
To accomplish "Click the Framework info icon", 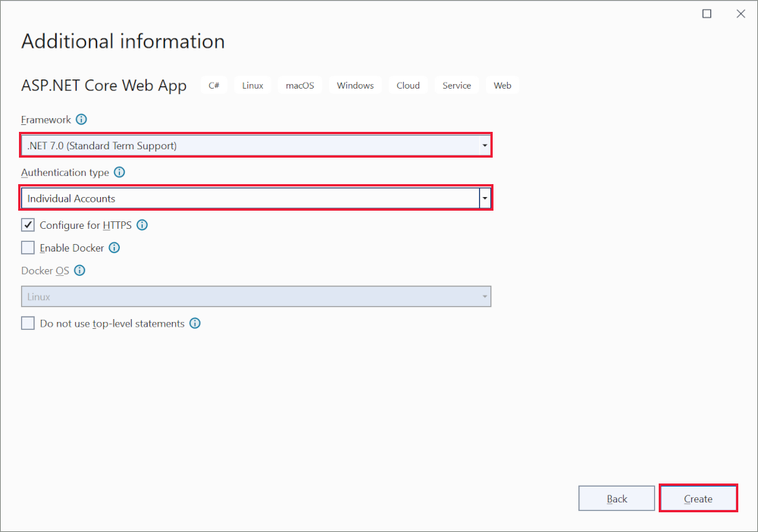I will coord(82,120).
